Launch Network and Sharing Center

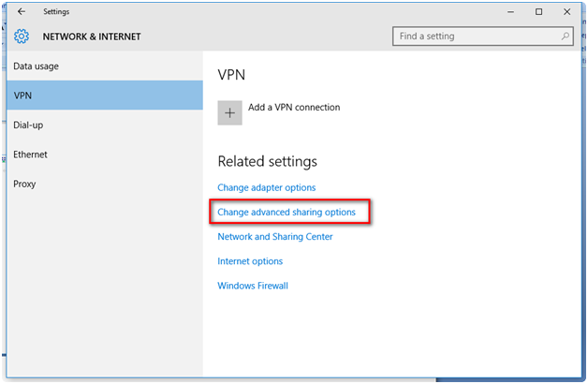tap(275, 237)
